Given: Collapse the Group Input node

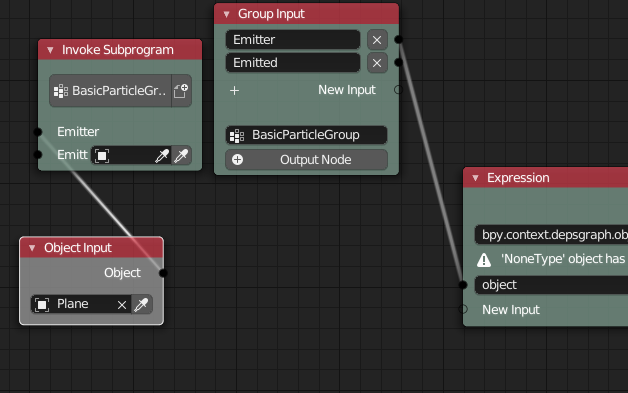Looking at the screenshot, I should (227, 14).
